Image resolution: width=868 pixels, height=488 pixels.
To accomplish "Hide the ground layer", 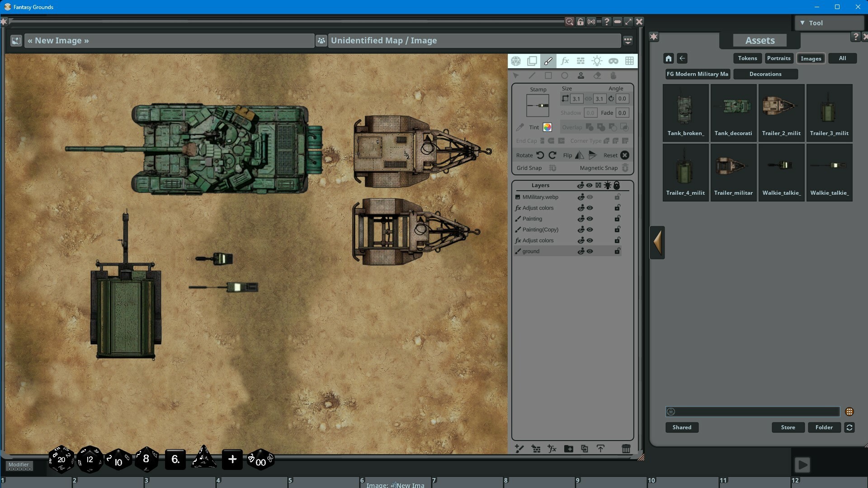I will [x=590, y=251].
